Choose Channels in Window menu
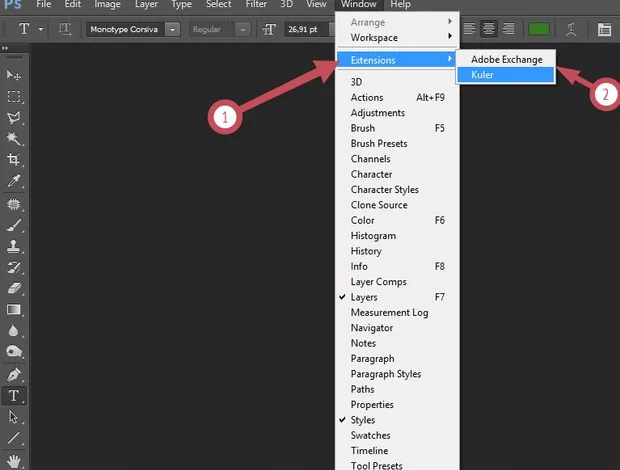Image resolution: width=620 pixels, height=470 pixels. click(x=397, y=159)
